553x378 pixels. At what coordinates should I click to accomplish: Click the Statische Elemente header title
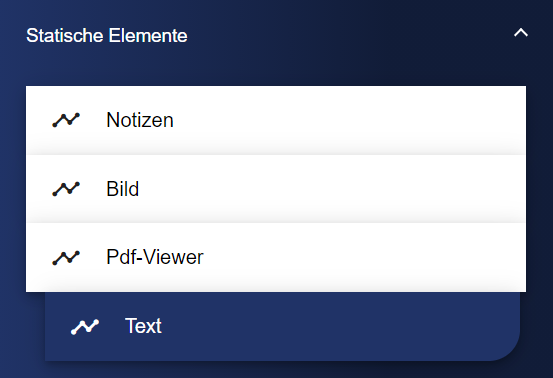click(107, 36)
